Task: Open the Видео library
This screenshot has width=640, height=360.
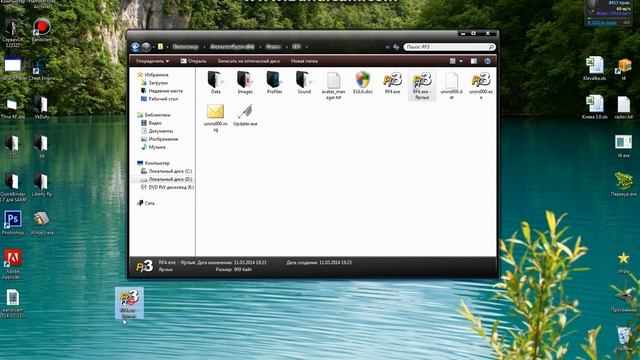Action: click(x=151, y=123)
